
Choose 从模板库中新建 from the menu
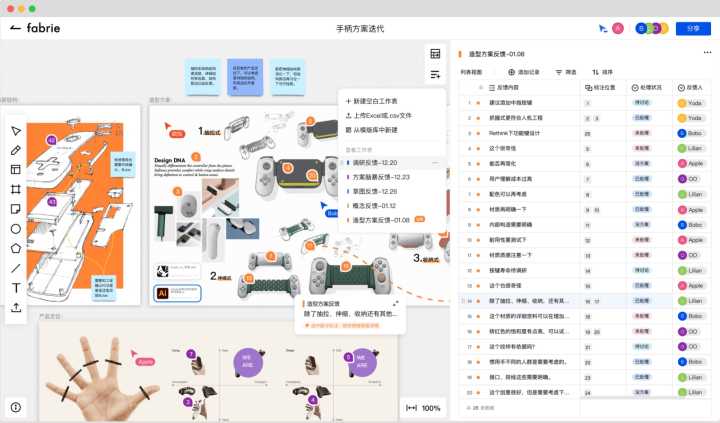click(371, 130)
